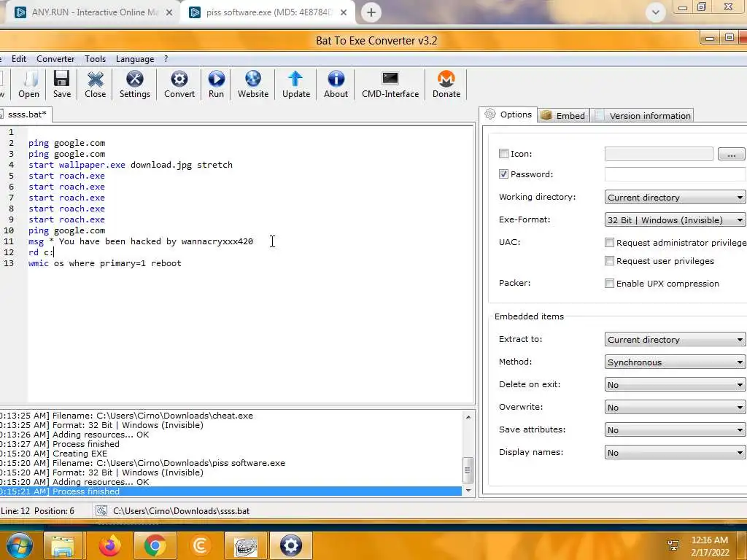Open the troll face taskbar app
Image resolution: width=747 pixels, height=560 pixels.
[x=245, y=545]
